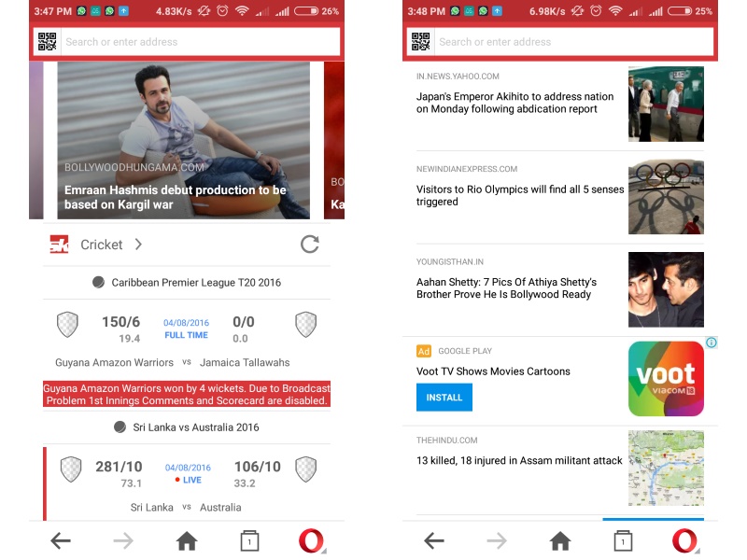Image resolution: width=747 pixels, height=560 pixels.
Task: Tap the Guyana Amazon Warriors team shield
Action: tap(67, 325)
